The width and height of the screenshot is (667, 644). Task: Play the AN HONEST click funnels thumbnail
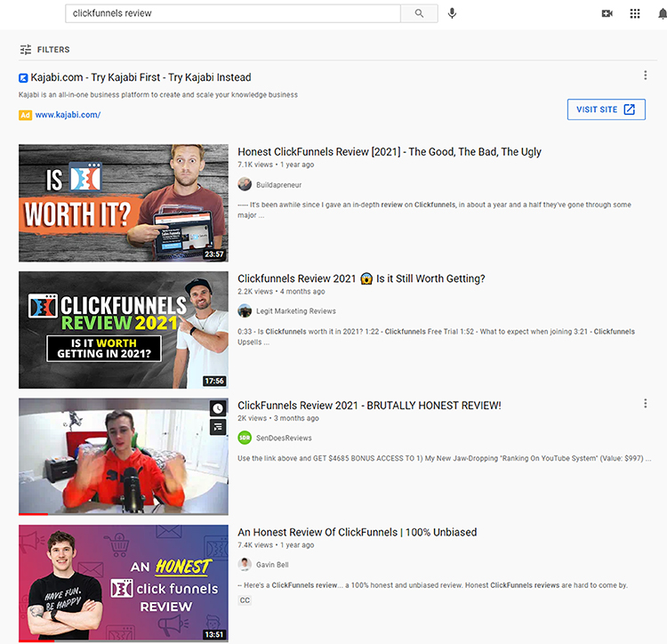124,584
